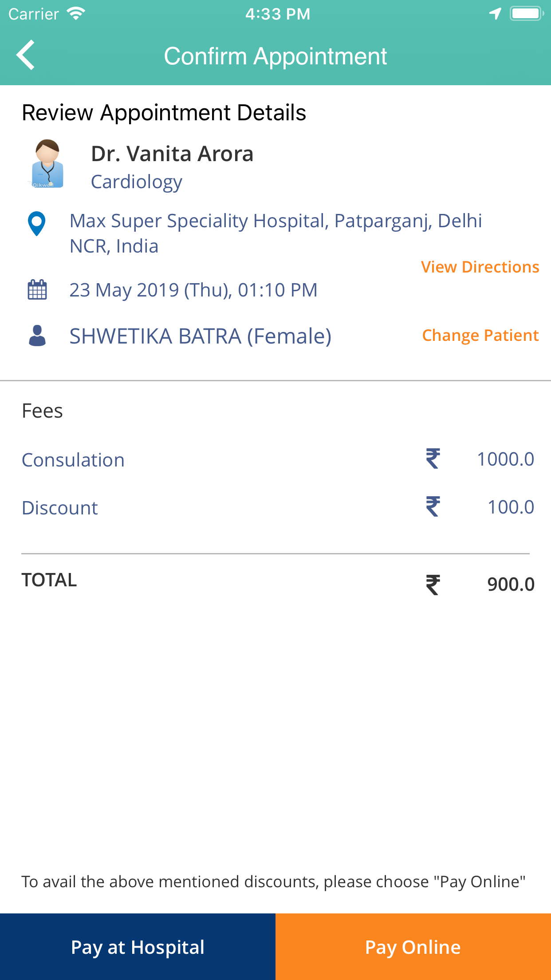Choose Pay at Hospital
The width and height of the screenshot is (551, 980).
tap(138, 947)
